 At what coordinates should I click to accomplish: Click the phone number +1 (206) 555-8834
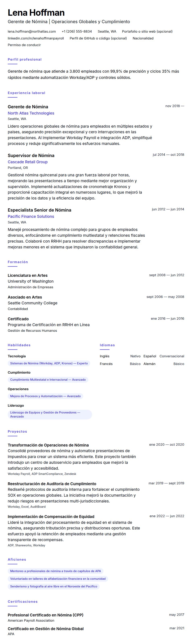[77, 31]
